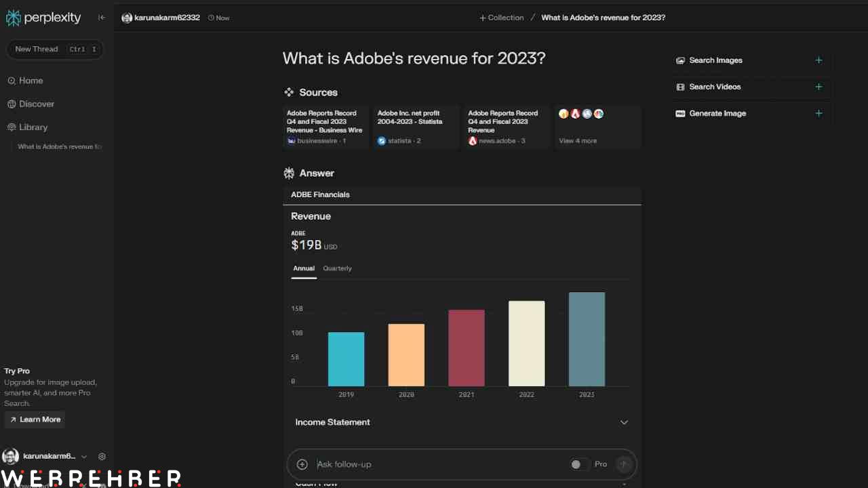Click the $19B revenue value

(306, 245)
